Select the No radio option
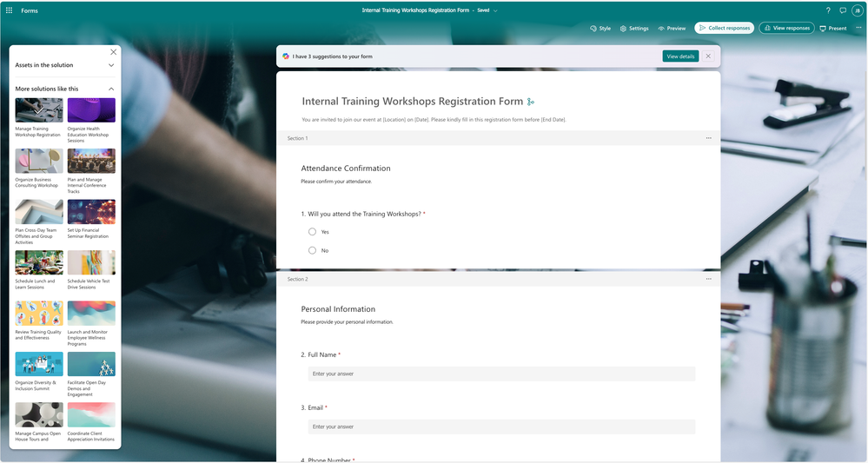868x463 pixels. tap(312, 250)
